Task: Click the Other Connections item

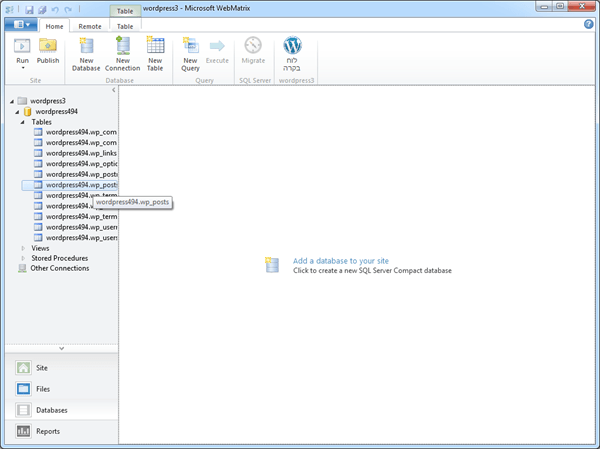Action: 60,268
